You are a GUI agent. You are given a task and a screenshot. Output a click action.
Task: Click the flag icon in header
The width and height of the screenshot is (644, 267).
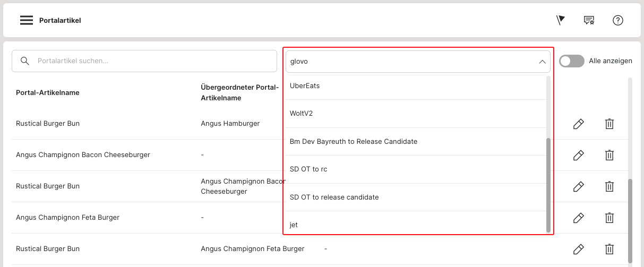[560, 20]
